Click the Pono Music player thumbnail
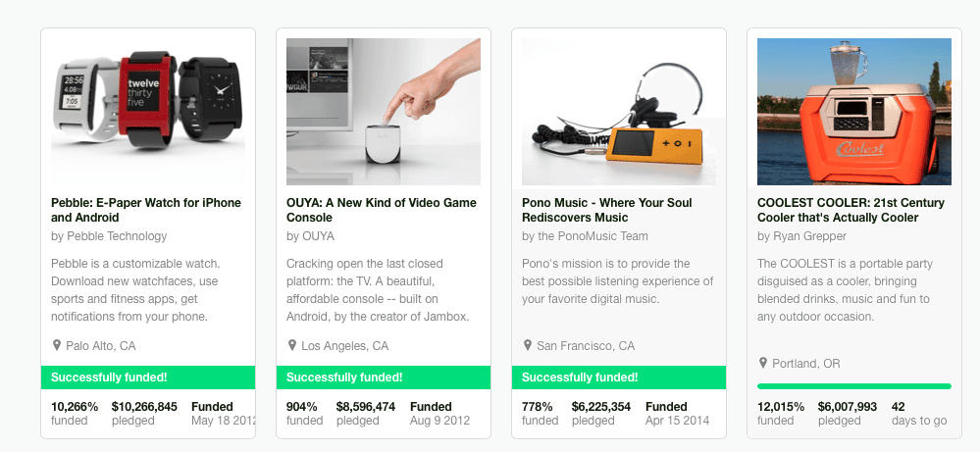This screenshot has width=980, height=452. coord(619,111)
